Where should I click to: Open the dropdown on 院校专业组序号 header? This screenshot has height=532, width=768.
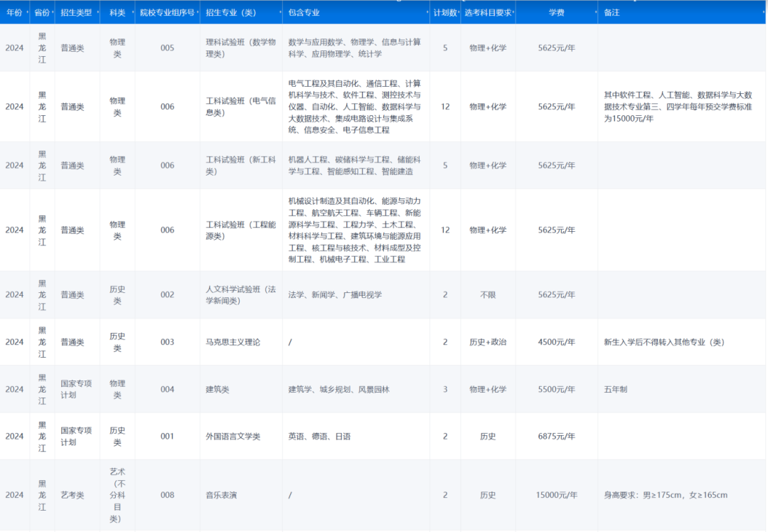tap(197, 11)
